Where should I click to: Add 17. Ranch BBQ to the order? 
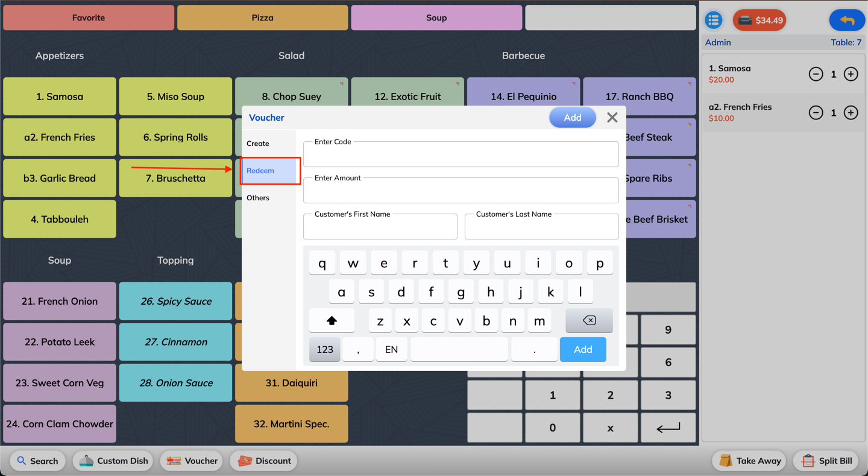click(x=640, y=97)
